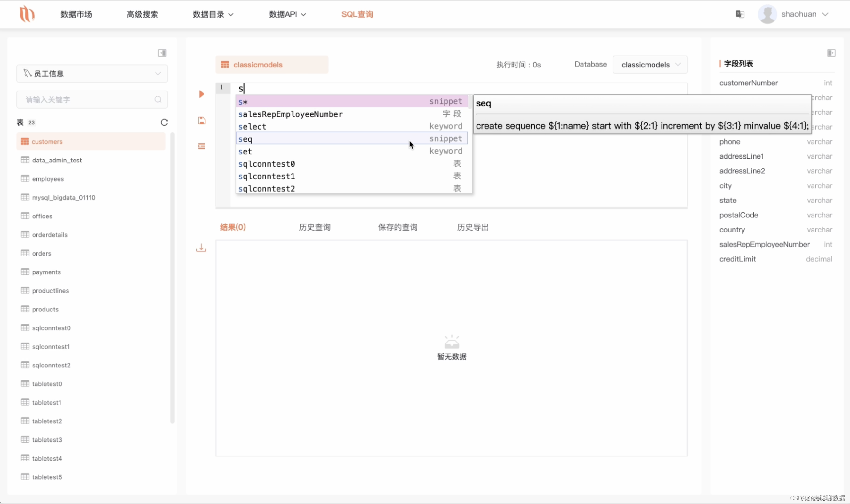Download the query results via the download icon
850x504 pixels.
(201, 248)
